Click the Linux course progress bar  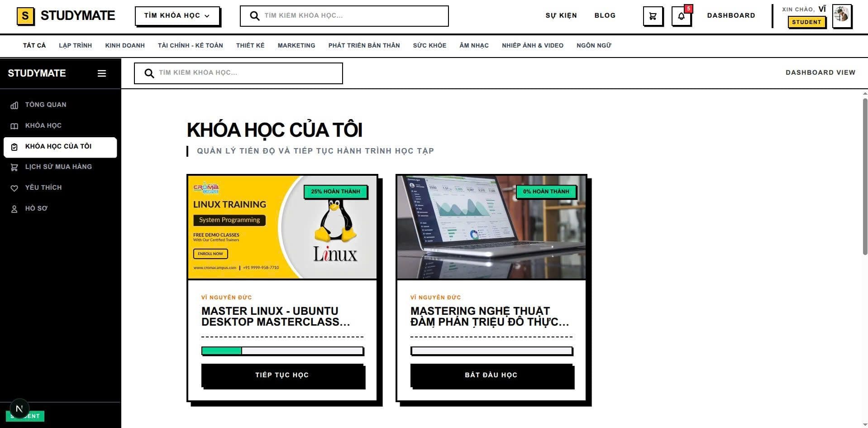283,351
